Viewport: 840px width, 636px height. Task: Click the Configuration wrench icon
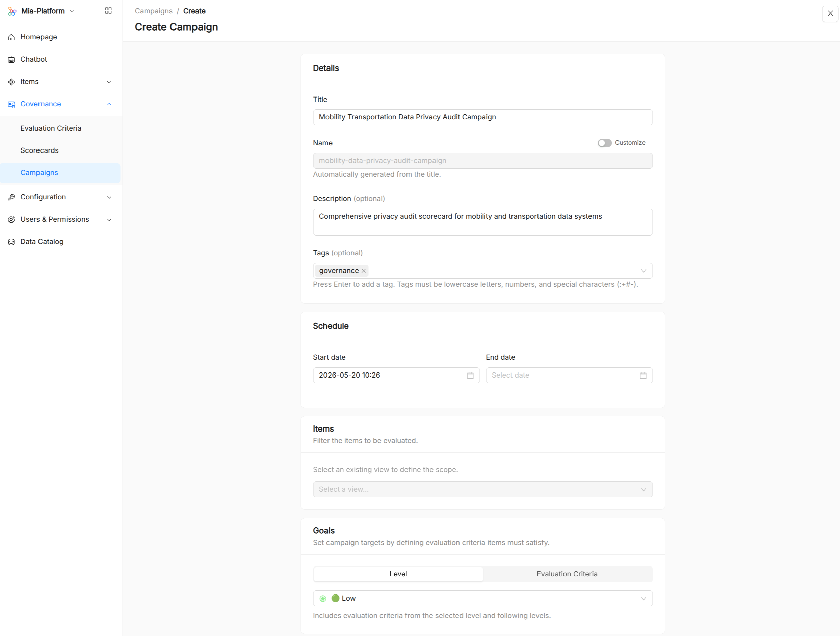tap(11, 197)
